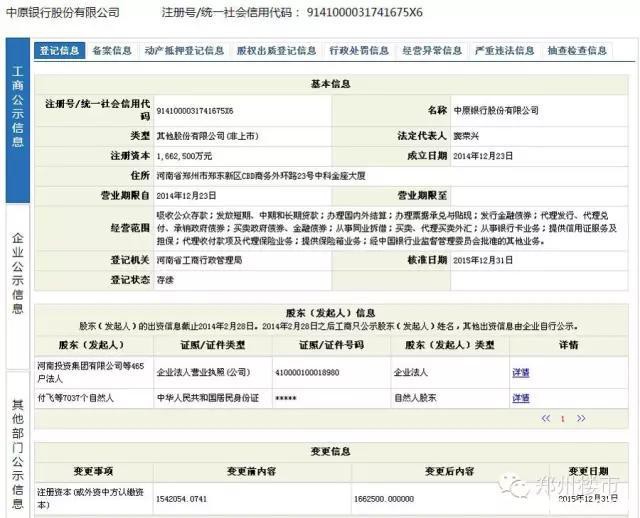Click registered capital 1,662,500万元 value
The height and width of the screenshot is (518, 640).
pos(184,156)
